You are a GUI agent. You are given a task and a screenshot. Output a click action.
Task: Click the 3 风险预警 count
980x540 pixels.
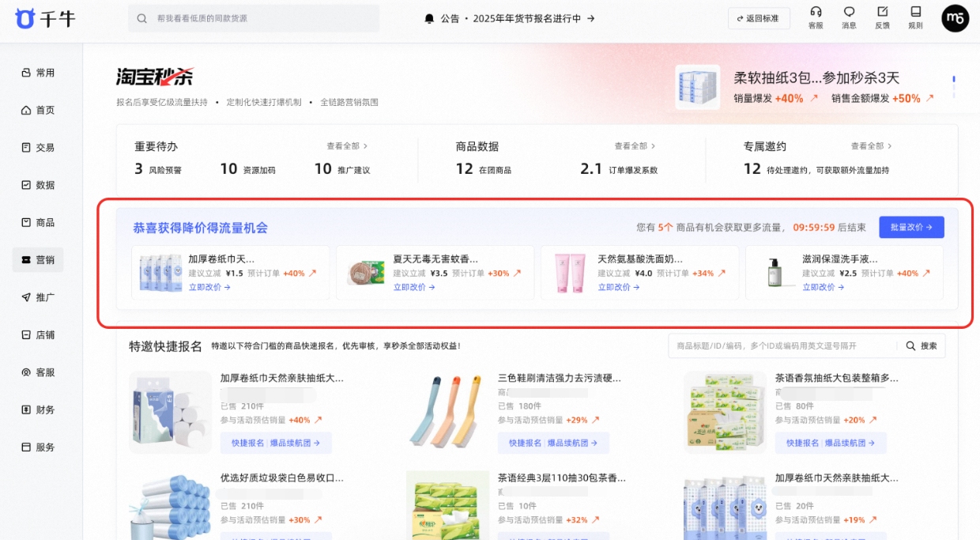point(158,168)
